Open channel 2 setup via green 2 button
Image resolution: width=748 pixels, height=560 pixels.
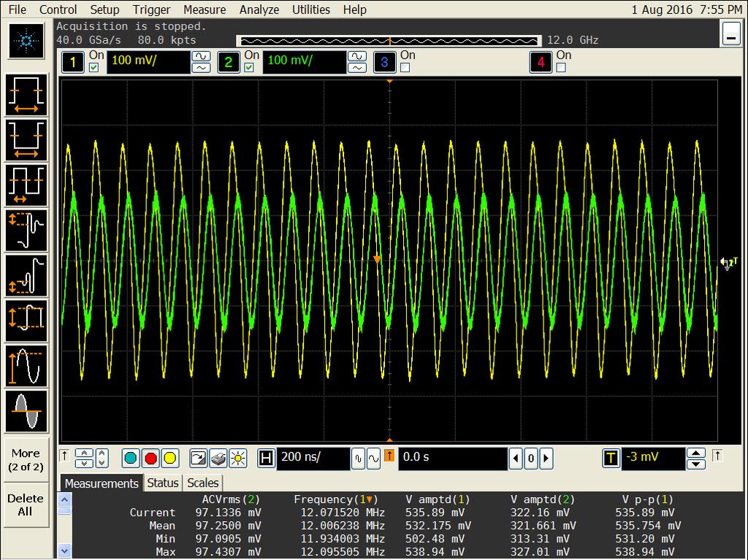tap(229, 62)
